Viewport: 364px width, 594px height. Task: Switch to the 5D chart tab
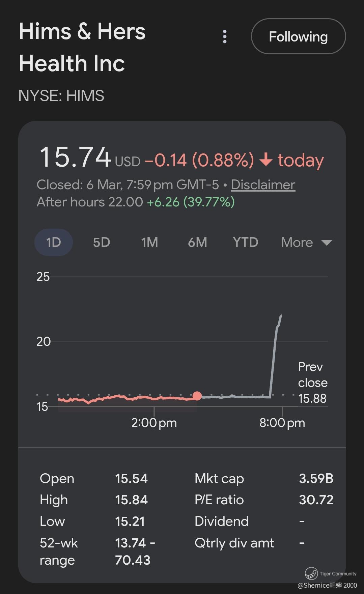click(x=101, y=242)
